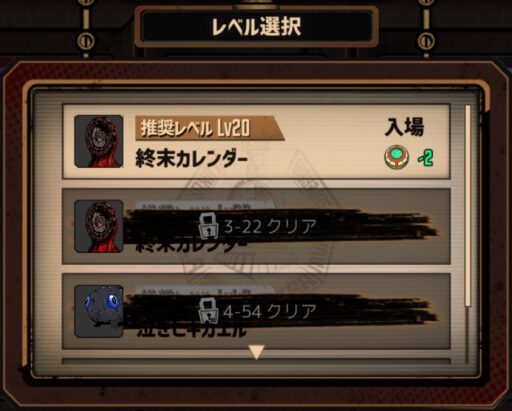The height and width of the screenshot is (411, 512).
Task: Click the 終末カレンダー title in first row
Action: [191, 158]
